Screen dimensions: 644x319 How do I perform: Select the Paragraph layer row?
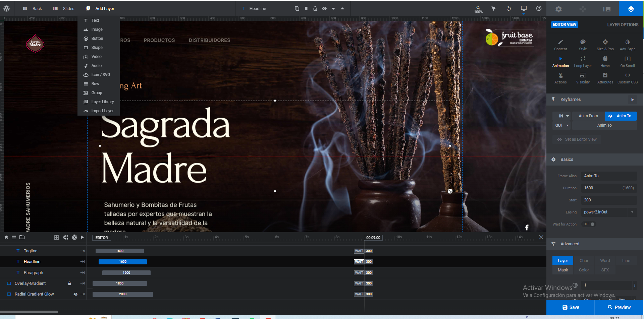(43, 273)
